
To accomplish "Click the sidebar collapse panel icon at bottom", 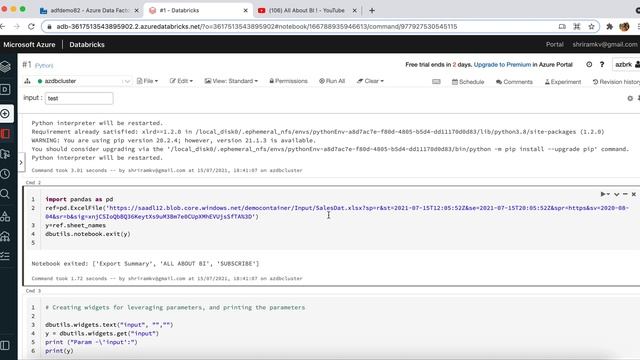I will coord(5,345).
